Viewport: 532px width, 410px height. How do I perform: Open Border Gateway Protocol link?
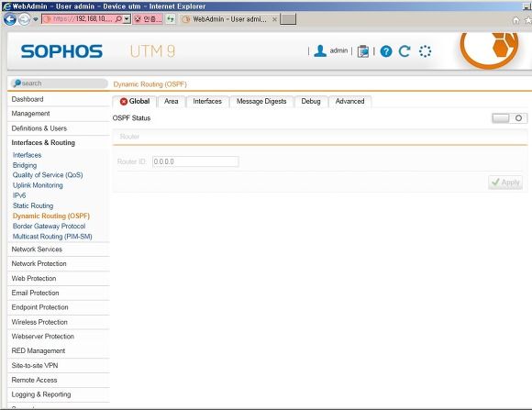tap(49, 226)
